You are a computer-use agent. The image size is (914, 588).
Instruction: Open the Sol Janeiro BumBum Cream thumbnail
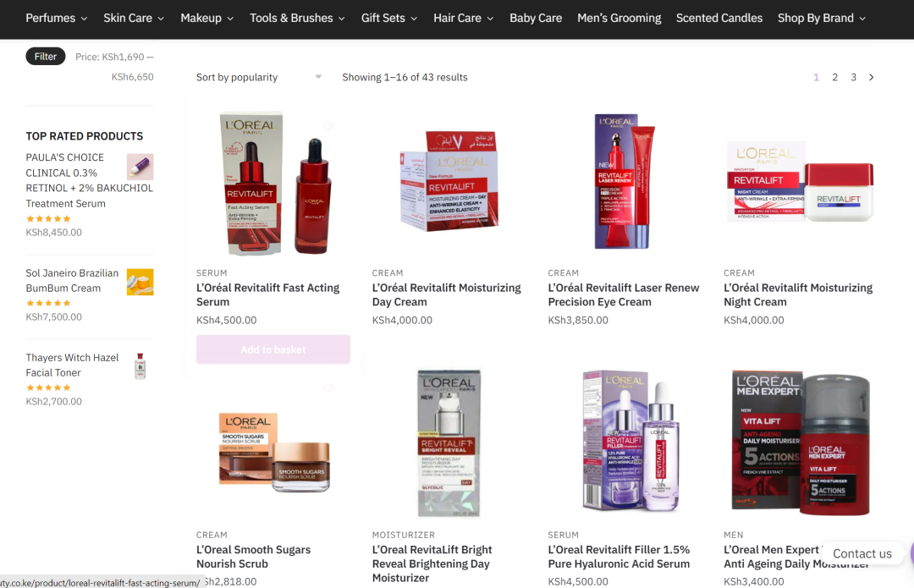coord(140,282)
